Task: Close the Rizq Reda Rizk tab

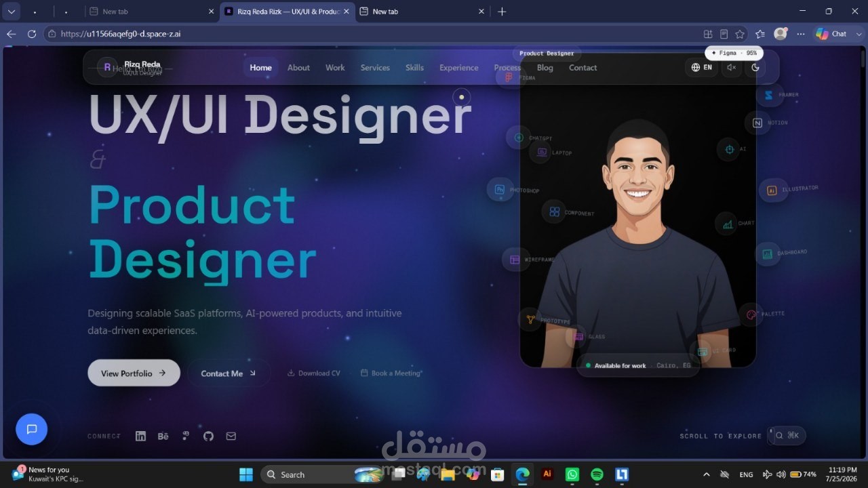Action: 347,12
